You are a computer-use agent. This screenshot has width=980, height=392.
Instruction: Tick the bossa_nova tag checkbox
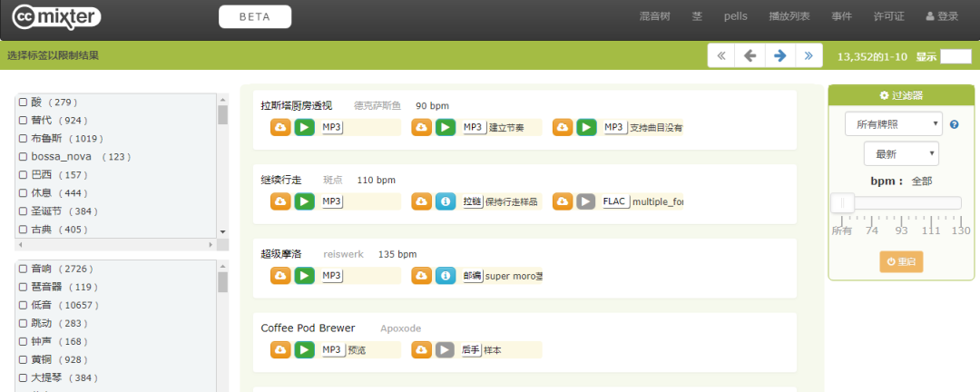pyautogui.click(x=23, y=156)
